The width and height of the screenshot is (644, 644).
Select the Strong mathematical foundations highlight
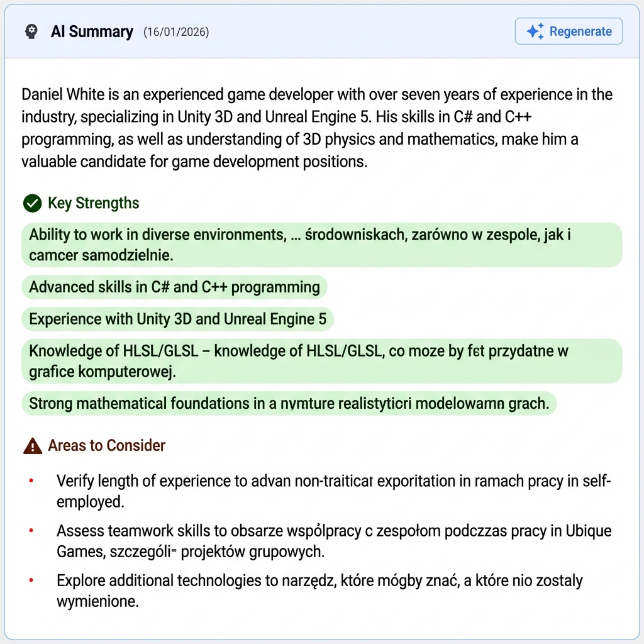[289, 403]
